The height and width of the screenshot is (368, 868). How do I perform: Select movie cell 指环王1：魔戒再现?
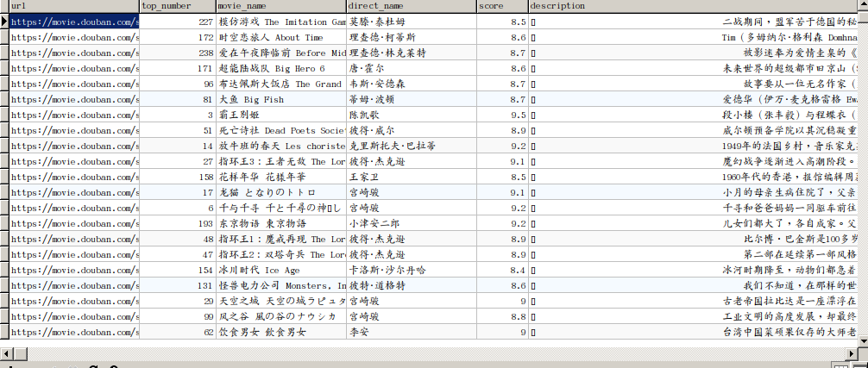281,239
